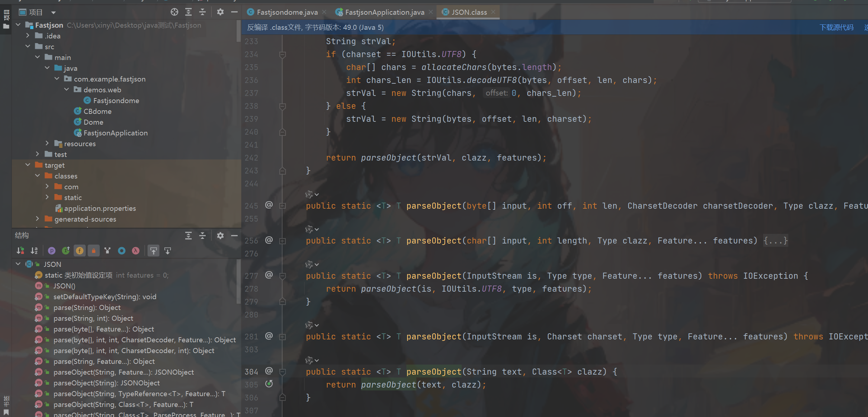Close the Fastjsondome.java tab

325,12
